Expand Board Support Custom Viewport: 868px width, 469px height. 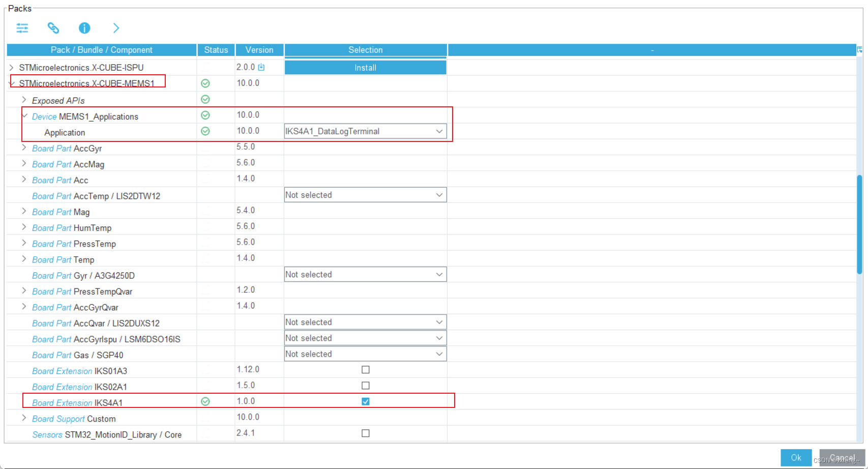(24, 418)
